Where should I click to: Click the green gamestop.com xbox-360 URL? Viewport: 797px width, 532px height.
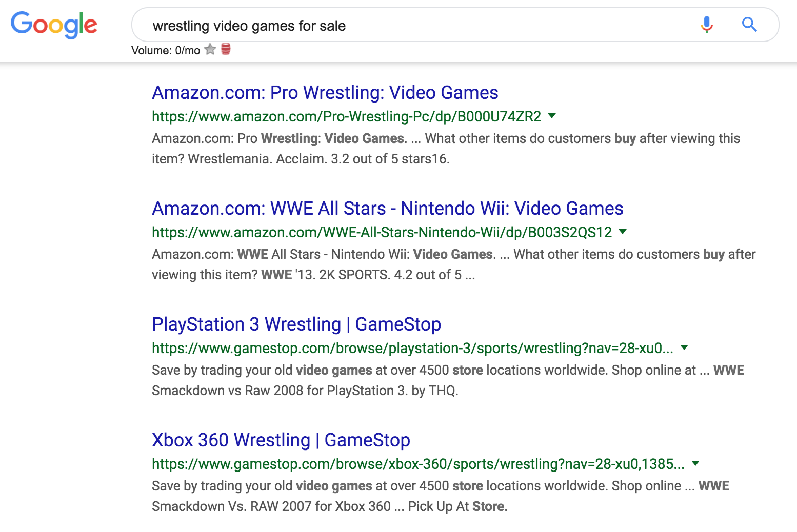click(418, 464)
